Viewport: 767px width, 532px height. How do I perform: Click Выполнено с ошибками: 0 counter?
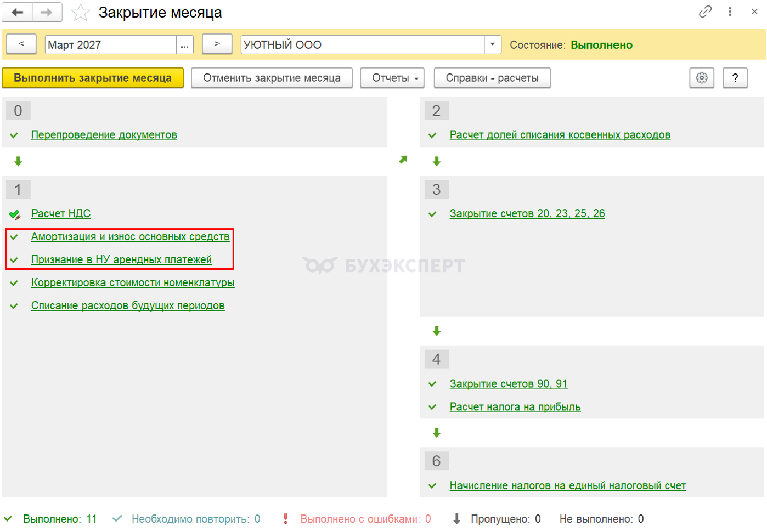click(x=365, y=519)
